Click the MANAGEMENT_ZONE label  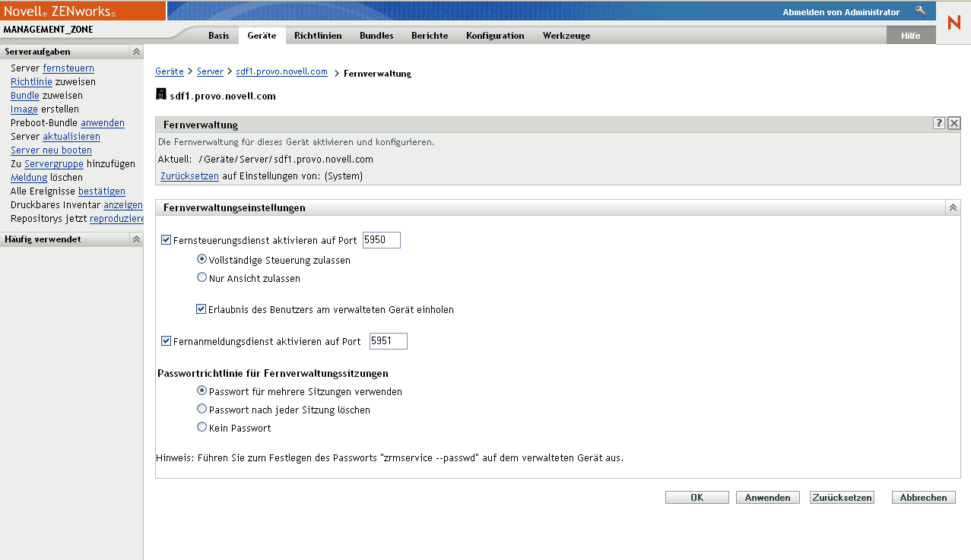click(49, 30)
